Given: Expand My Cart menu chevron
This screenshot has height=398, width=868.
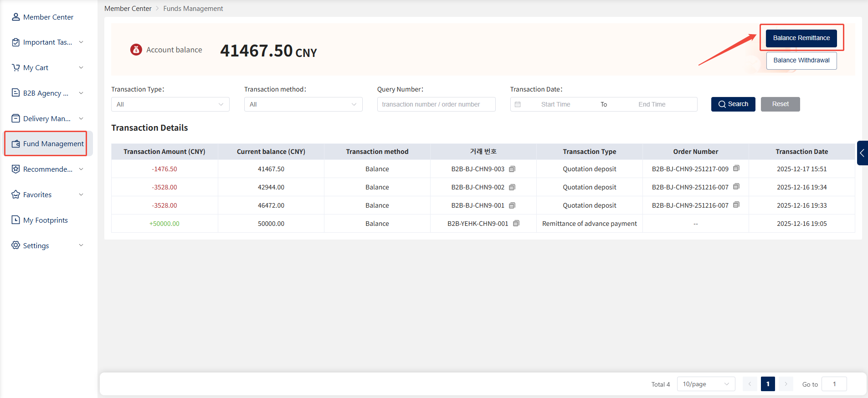Looking at the screenshot, I should click(81, 67).
